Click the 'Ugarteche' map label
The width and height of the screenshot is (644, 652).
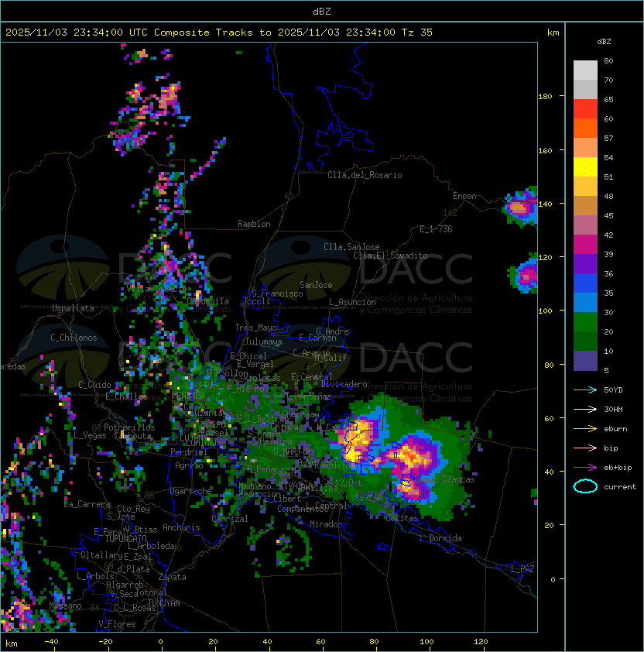click(x=191, y=491)
